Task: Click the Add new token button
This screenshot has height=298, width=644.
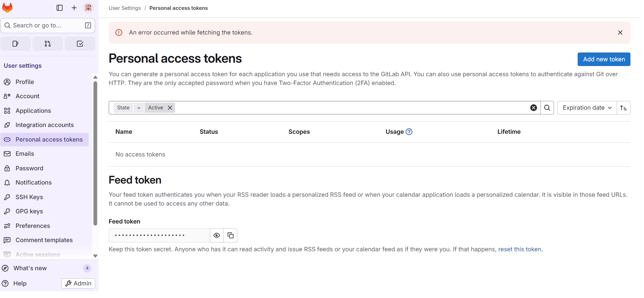Action: point(604,59)
